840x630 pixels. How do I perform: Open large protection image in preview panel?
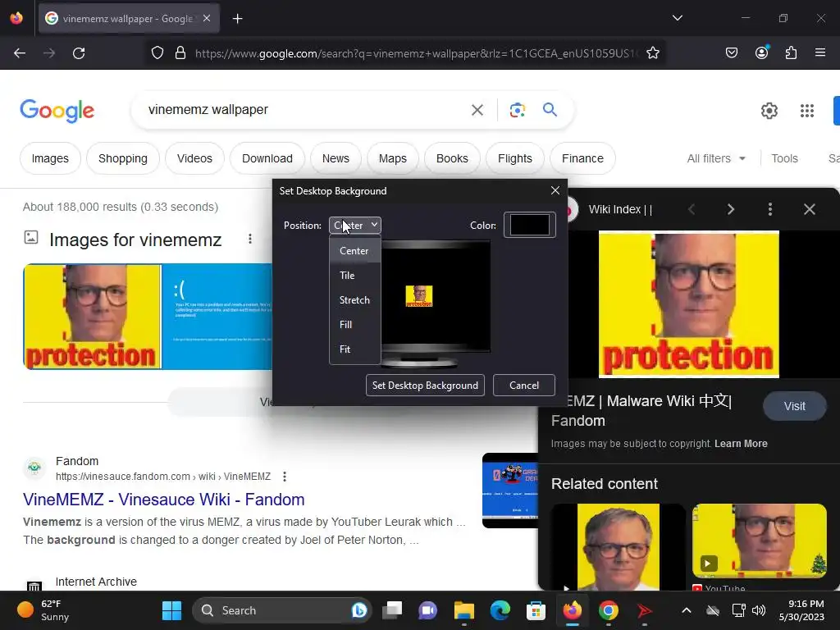click(x=688, y=304)
